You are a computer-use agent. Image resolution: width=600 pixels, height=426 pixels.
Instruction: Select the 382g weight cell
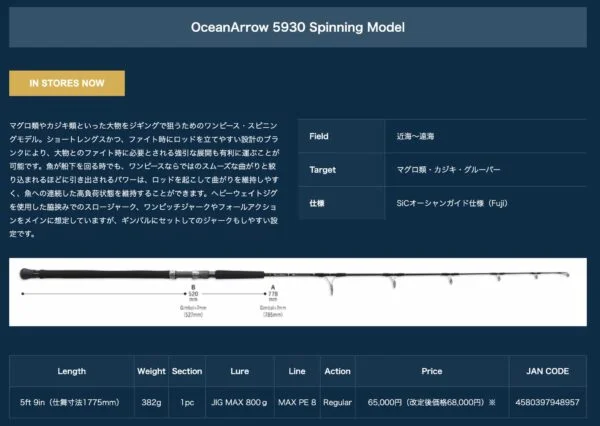pos(151,402)
